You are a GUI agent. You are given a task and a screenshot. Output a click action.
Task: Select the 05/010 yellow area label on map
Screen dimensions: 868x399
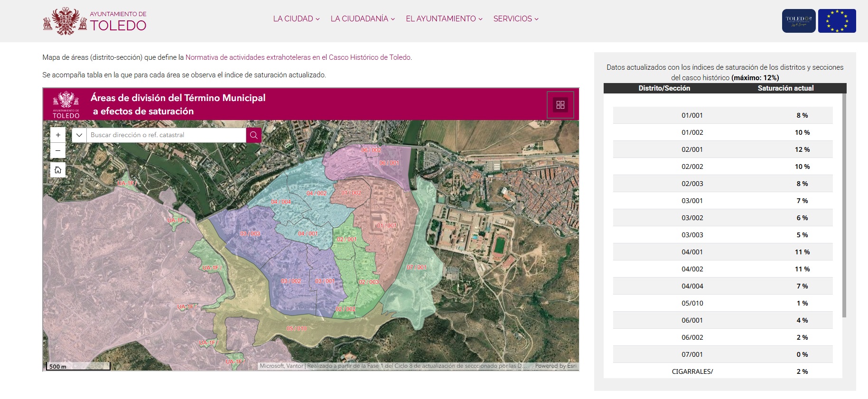(x=297, y=328)
